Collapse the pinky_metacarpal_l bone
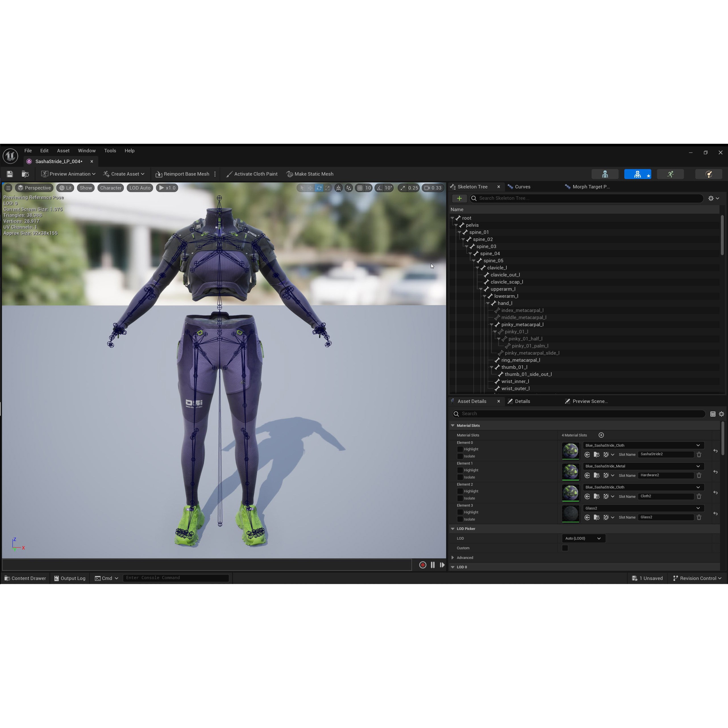728x728 pixels. [x=492, y=325]
